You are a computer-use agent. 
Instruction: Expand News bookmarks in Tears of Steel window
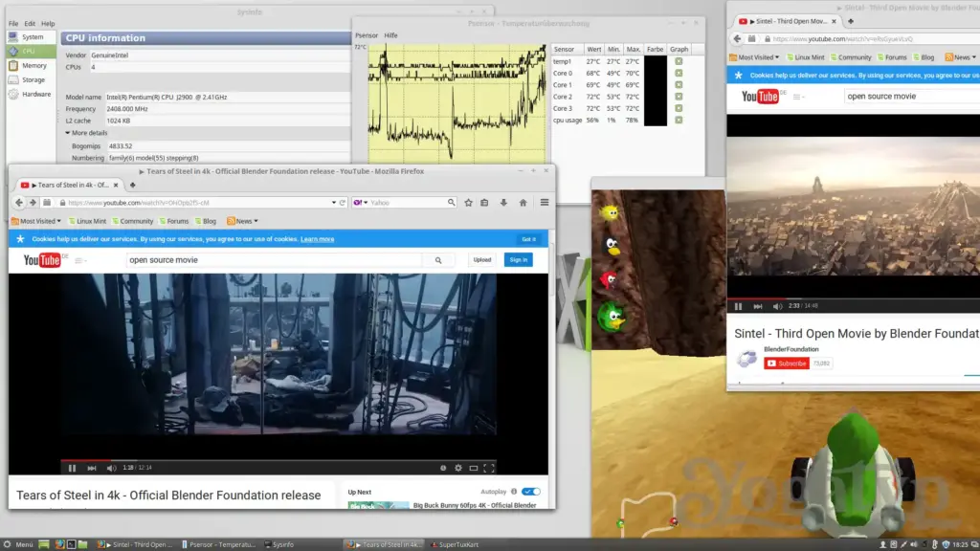[242, 221]
